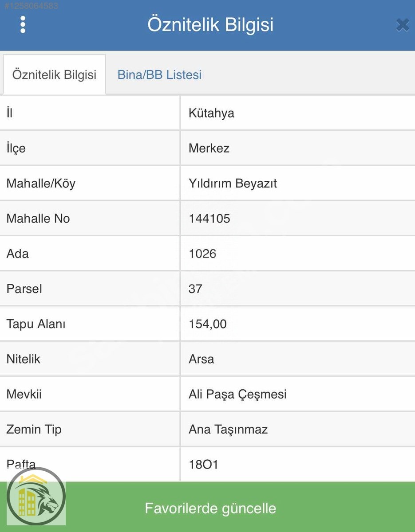Click the Öznitelik Bilgisi header title

pos(210,25)
